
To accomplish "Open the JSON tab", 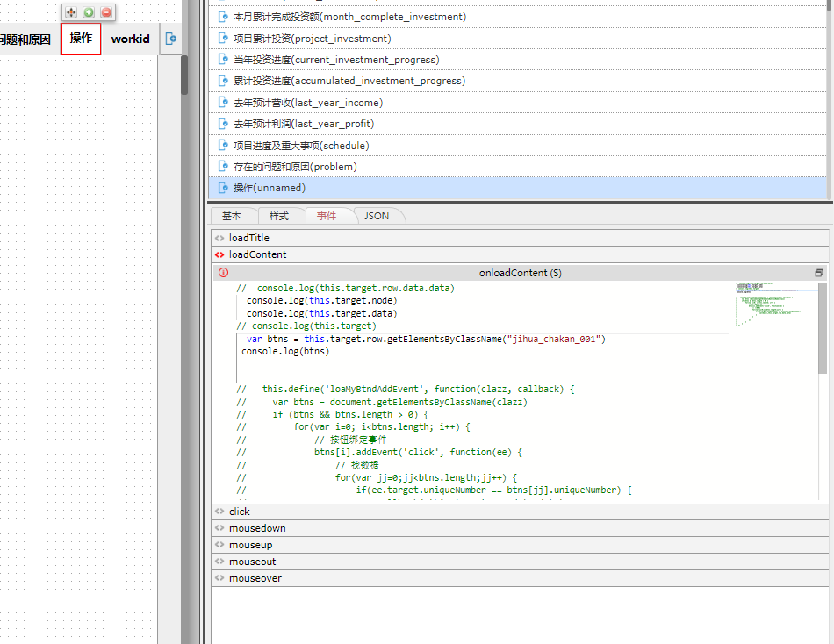I will click(x=377, y=216).
